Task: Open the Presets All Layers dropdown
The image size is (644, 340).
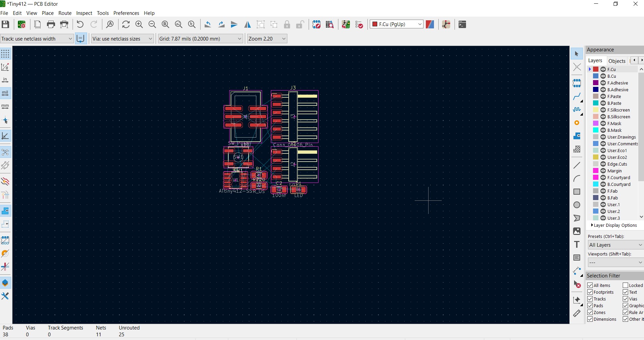Action: pyautogui.click(x=615, y=245)
